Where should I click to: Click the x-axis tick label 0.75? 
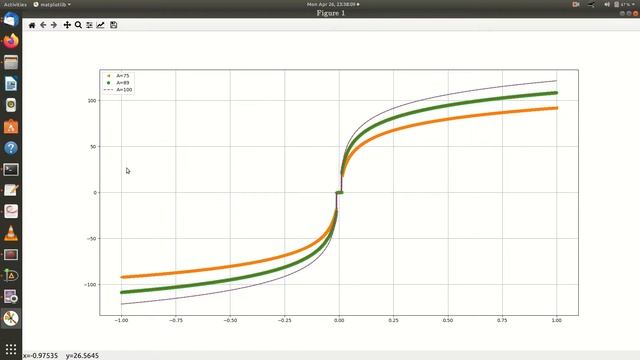click(x=502, y=320)
